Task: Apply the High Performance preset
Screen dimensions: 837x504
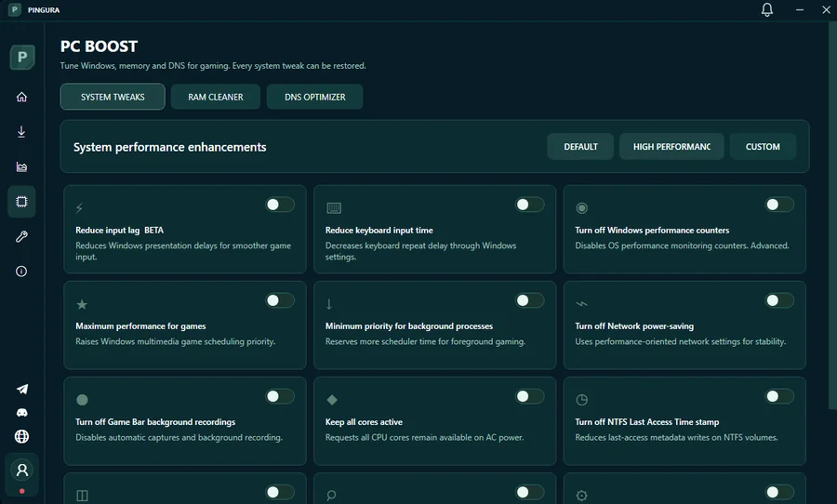Action: point(671,146)
